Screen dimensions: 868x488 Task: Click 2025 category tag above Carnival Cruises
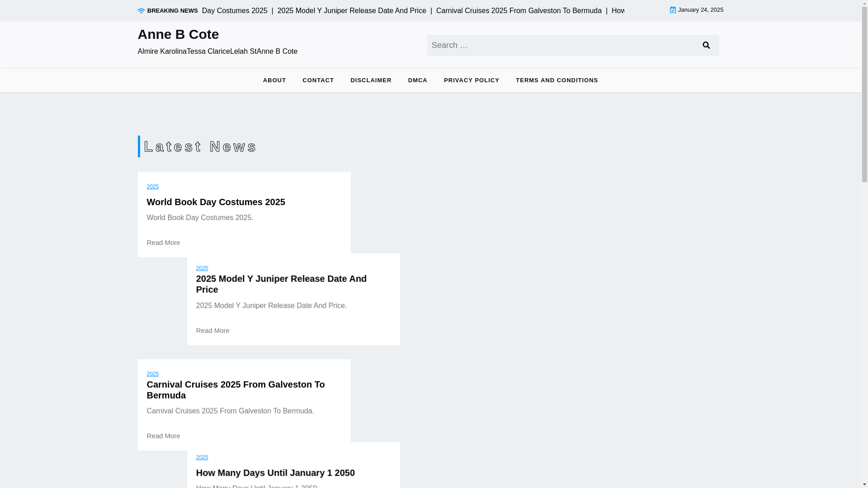tap(152, 374)
